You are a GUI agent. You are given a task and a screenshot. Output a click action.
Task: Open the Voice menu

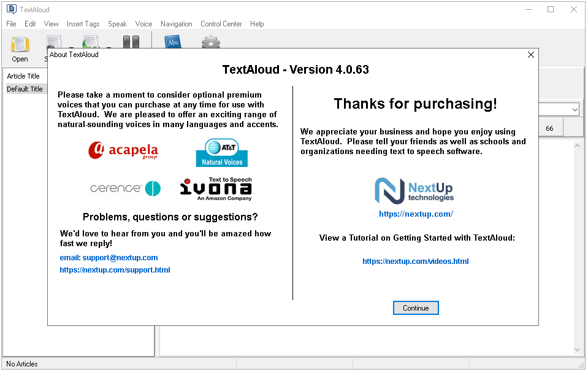pos(144,24)
